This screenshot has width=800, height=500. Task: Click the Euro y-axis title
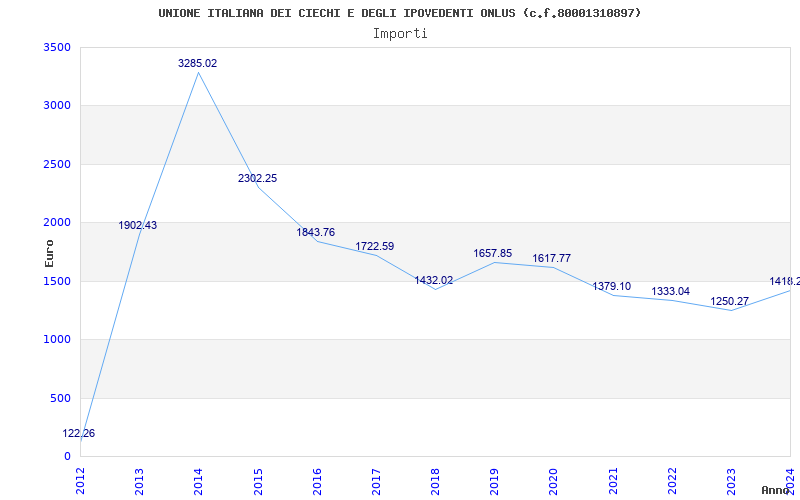pos(49,253)
